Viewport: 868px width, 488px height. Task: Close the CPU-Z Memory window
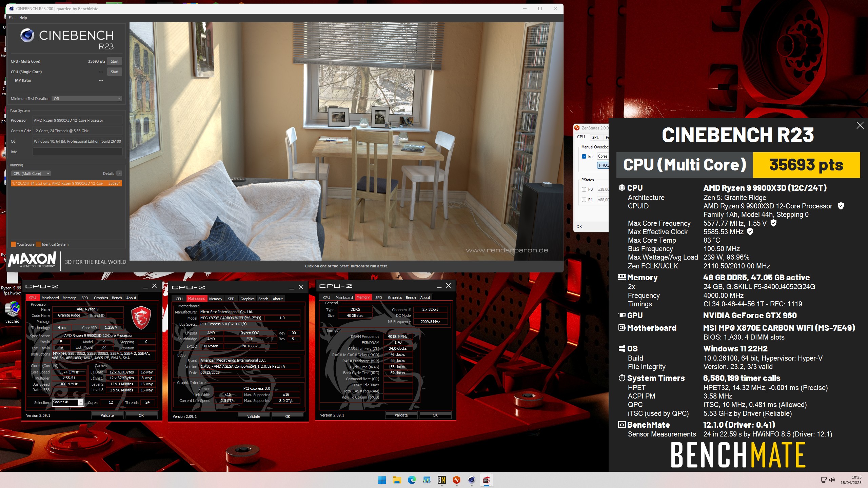448,286
